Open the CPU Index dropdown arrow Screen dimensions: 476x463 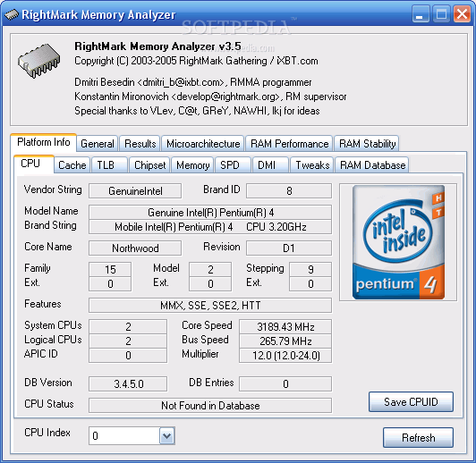[167, 436]
